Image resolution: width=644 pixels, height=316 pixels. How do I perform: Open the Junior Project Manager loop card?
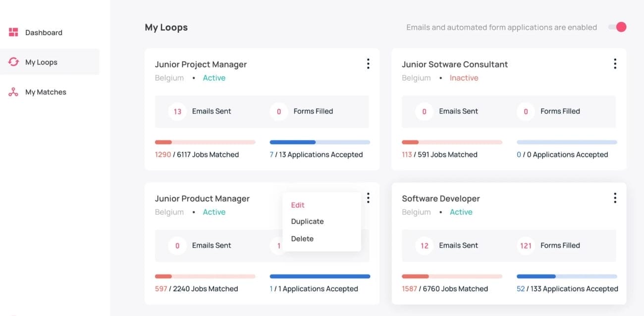(200, 64)
